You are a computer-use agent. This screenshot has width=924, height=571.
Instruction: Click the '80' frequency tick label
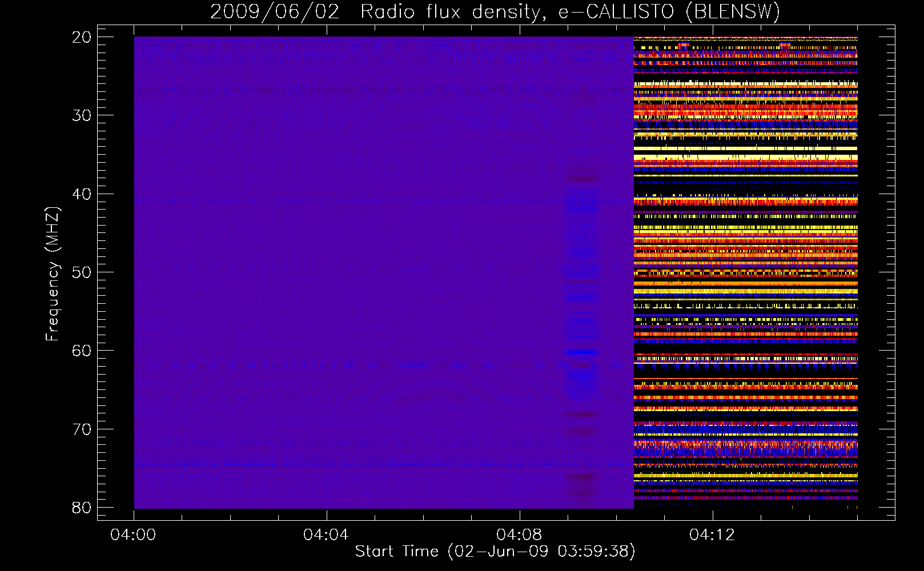82,508
